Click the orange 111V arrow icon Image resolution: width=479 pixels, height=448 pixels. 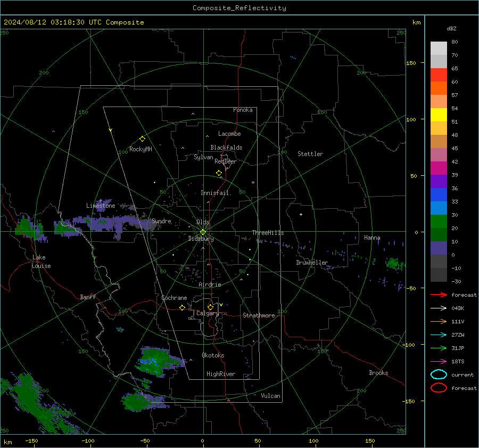(439, 321)
